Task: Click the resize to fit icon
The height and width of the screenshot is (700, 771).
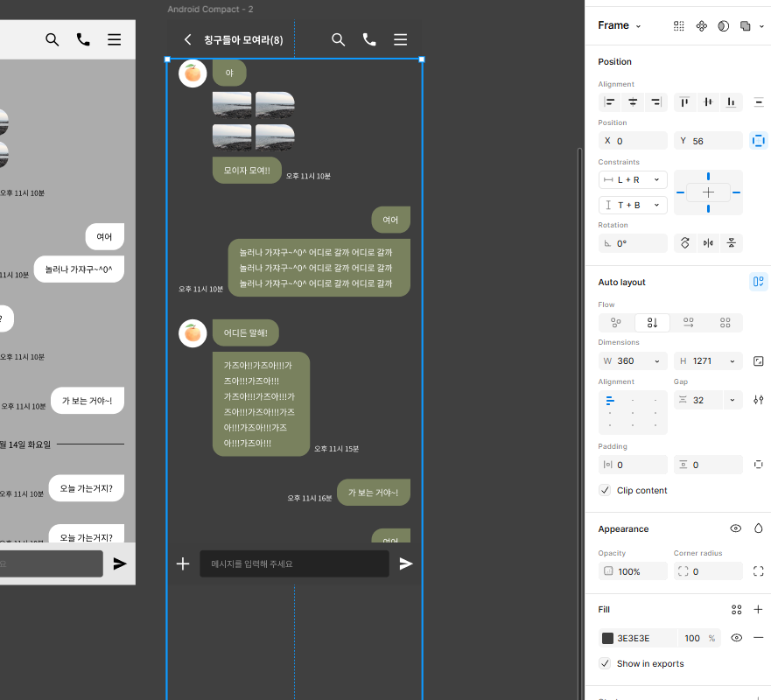Action: [759, 361]
